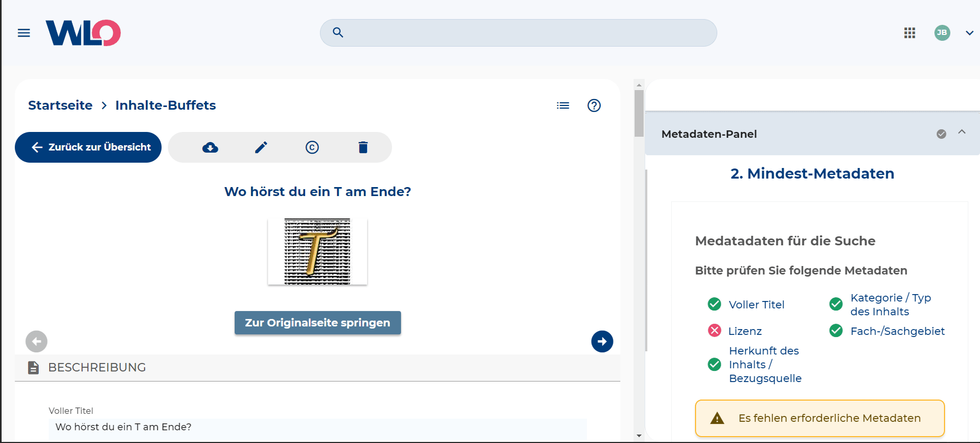This screenshot has height=443, width=980.
Task: Click the search input field
Action: click(524, 33)
